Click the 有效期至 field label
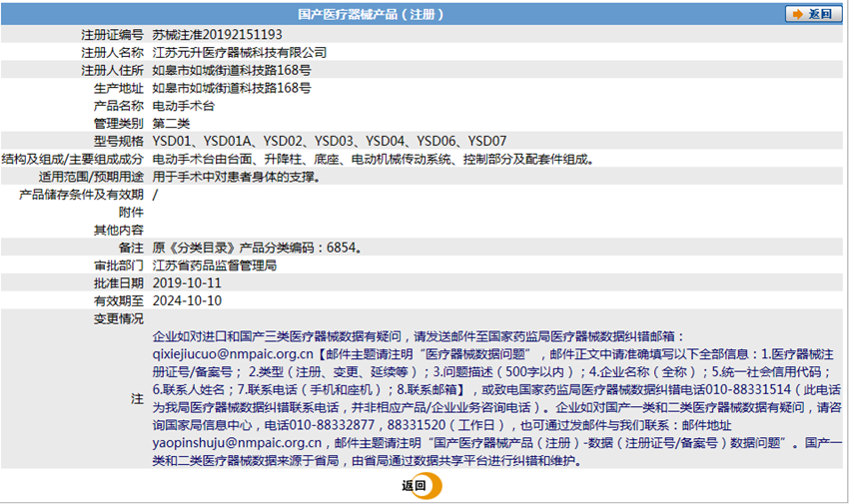Image resolution: width=849 pixels, height=504 pixels. pos(119,301)
